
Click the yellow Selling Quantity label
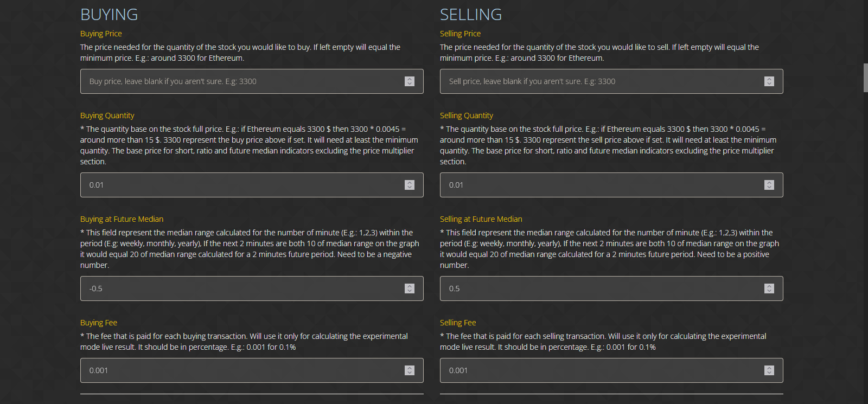click(467, 116)
